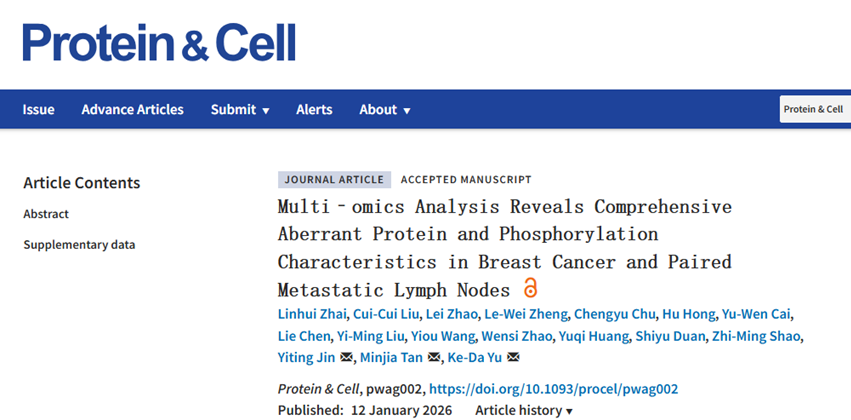Expand the Article history section
The height and width of the screenshot is (420, 851).
524,411
